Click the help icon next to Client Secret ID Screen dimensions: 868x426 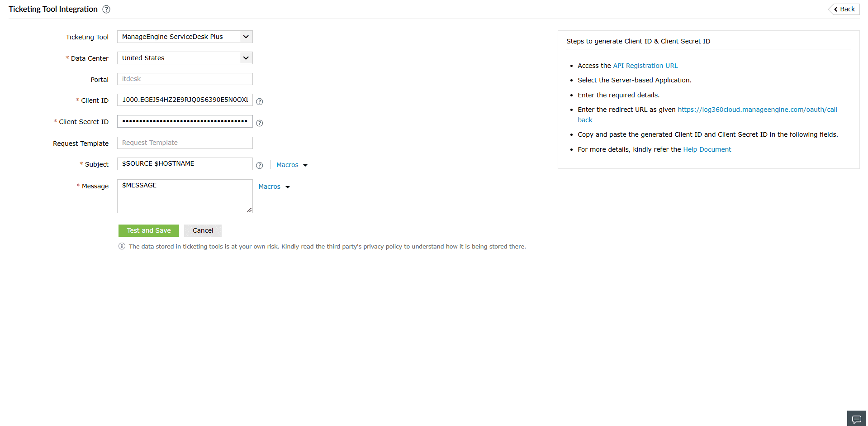260,123
